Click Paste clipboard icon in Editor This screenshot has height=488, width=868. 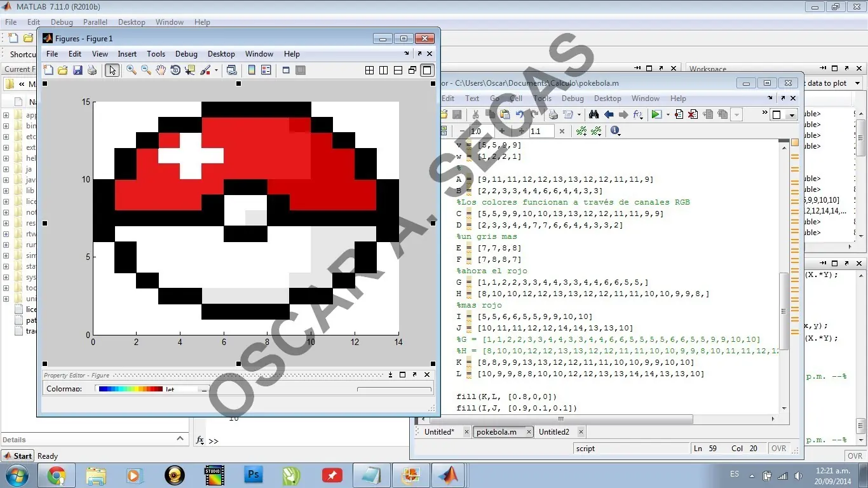505,114
